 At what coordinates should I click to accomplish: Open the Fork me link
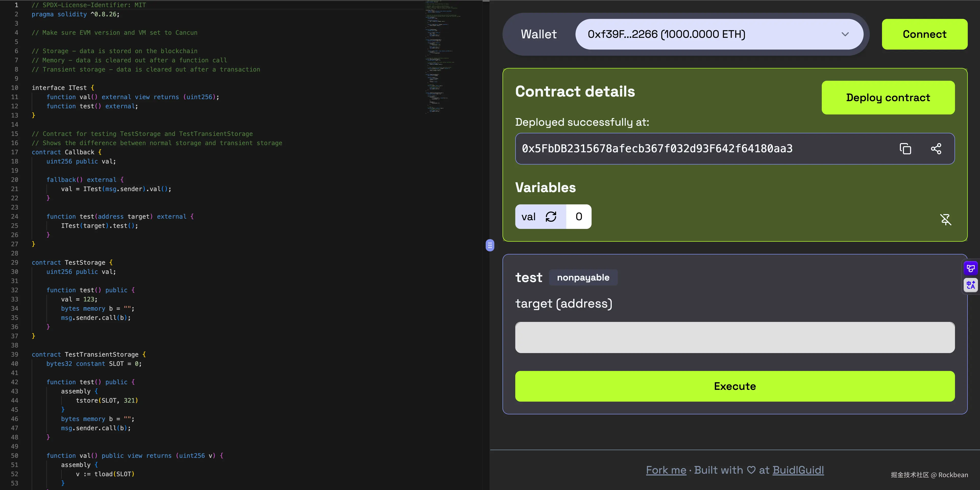(666, 470)
